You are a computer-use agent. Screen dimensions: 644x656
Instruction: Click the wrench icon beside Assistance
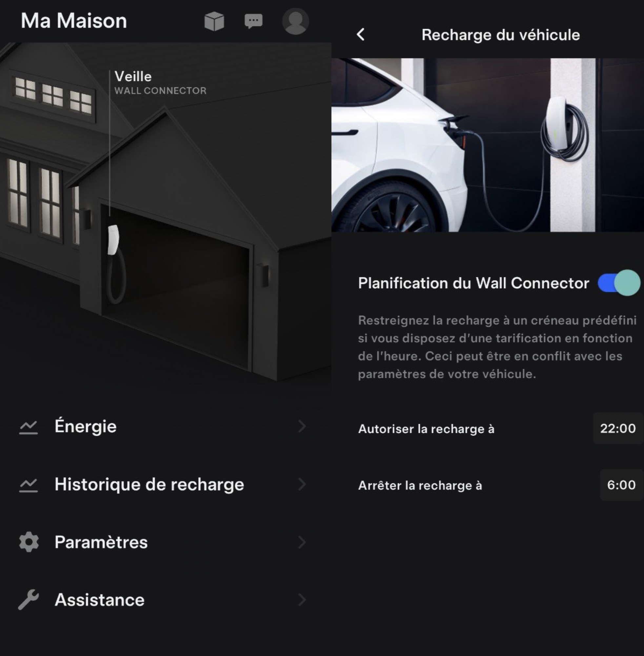(x=29, y=600)
